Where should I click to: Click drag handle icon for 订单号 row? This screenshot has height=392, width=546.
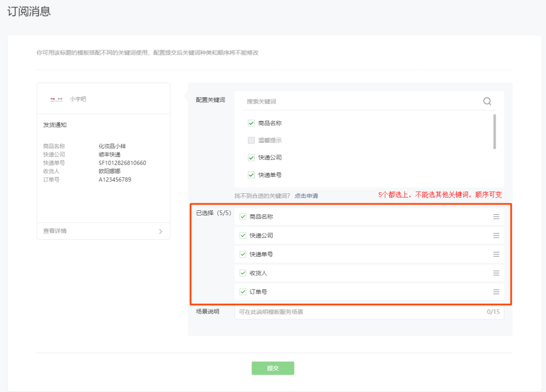coord(496,292)
